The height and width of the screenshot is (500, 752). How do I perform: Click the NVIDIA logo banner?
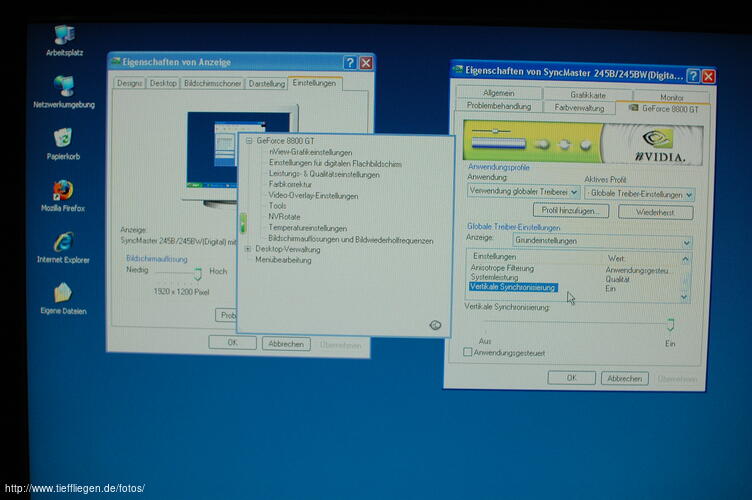(583, 143)
